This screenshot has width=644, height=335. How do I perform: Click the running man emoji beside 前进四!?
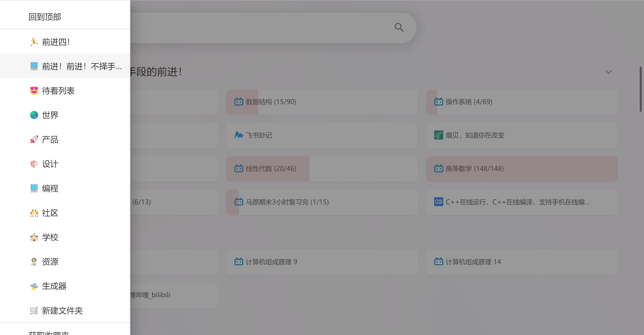(x=34, y=42)
